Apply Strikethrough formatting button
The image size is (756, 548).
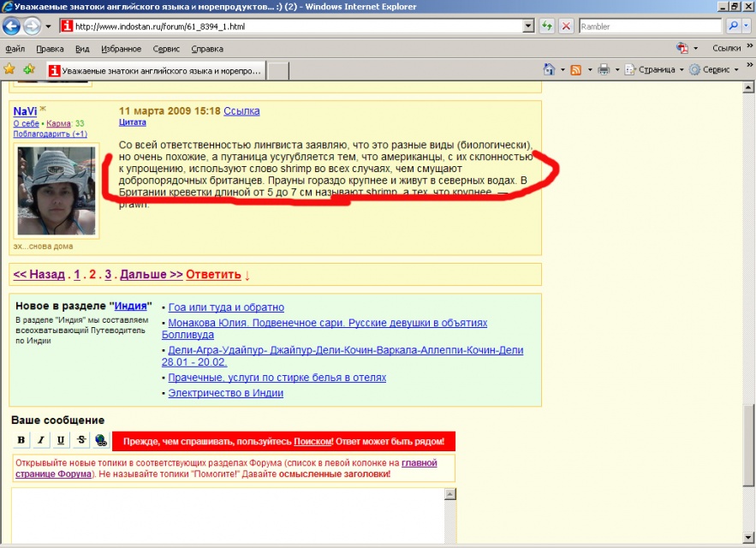click(81, 440)
